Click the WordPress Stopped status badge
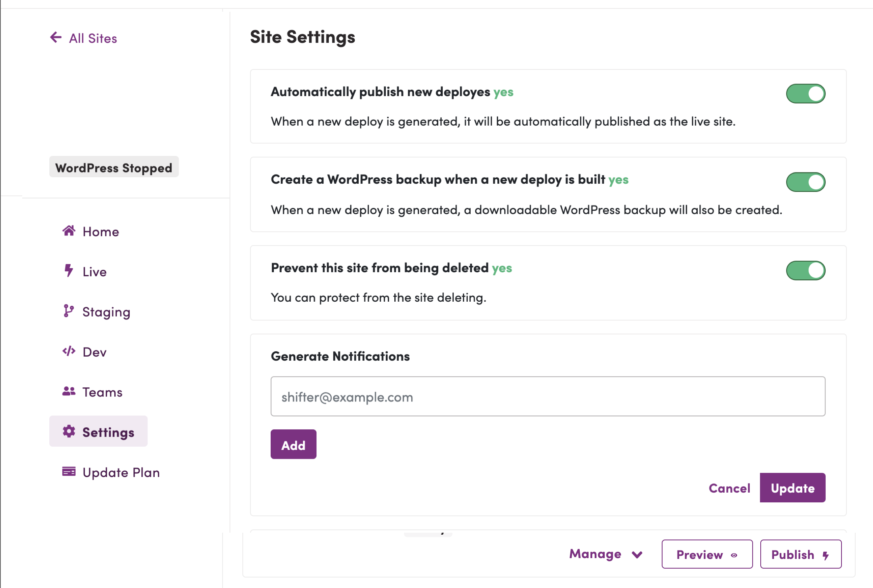 tap(114, 167)
